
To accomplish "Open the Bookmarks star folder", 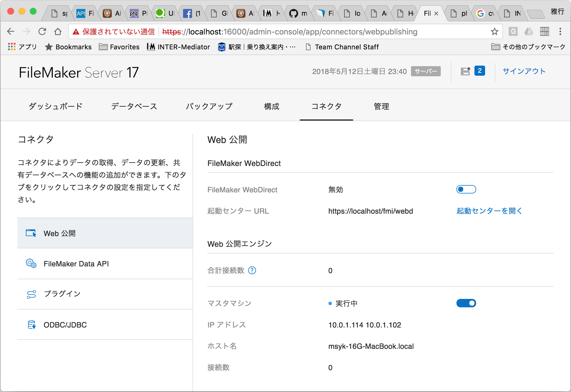I will point(68,47).
